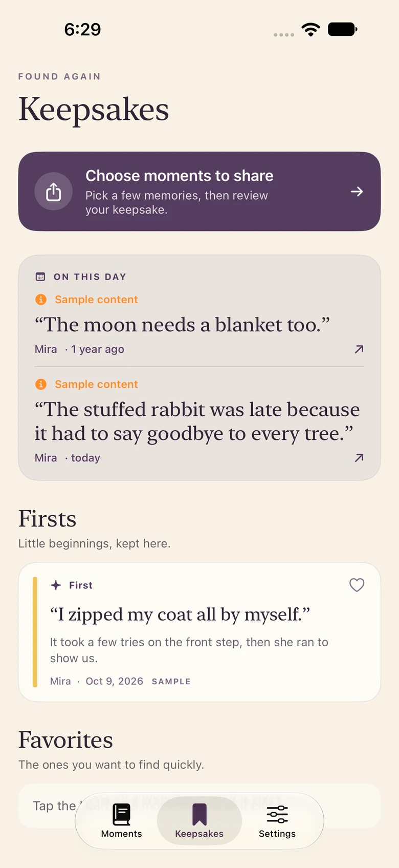Open the "I zipped my coat" card

(x=199, y=632)
